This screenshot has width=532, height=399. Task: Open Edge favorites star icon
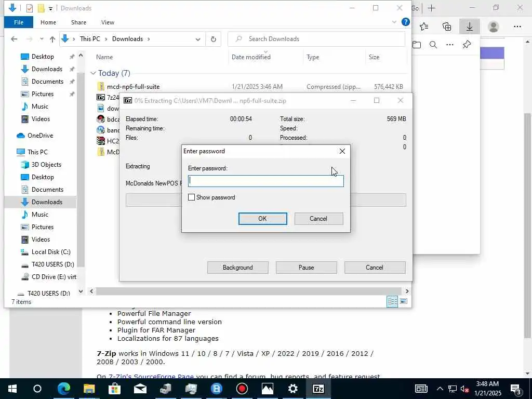(424, 26)
